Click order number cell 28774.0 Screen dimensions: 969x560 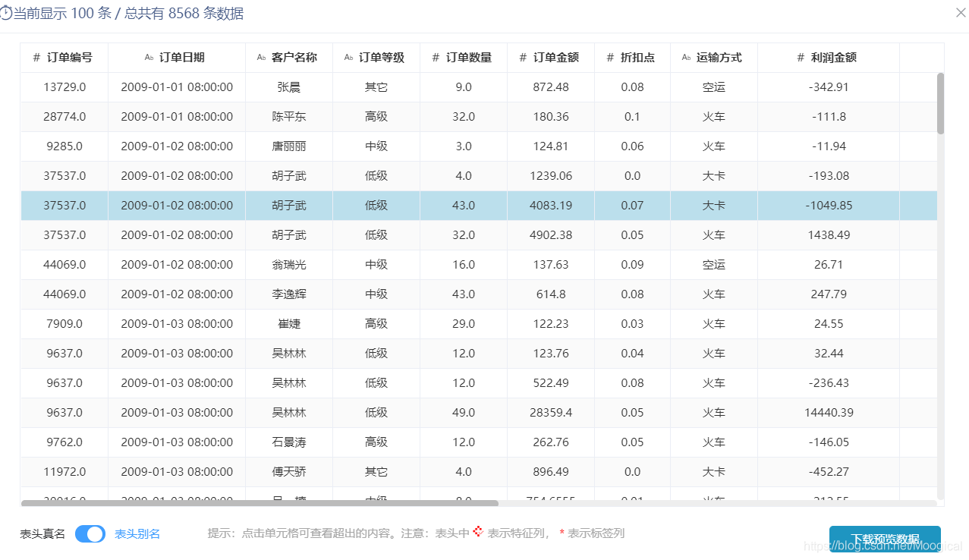pos(64,117)
